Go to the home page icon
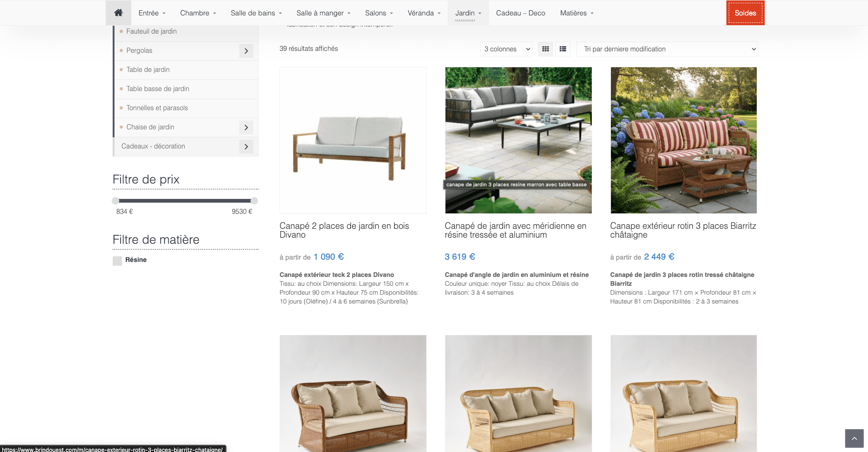 118,13
